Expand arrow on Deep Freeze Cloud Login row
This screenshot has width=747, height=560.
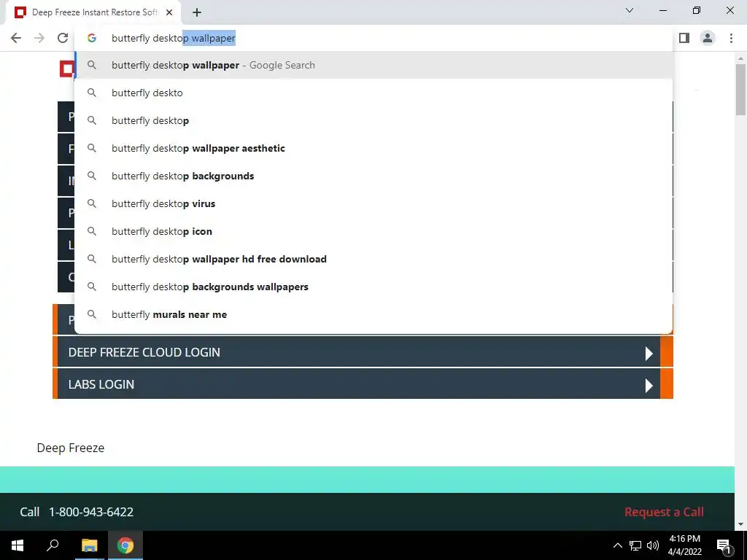tap(649, 354)
